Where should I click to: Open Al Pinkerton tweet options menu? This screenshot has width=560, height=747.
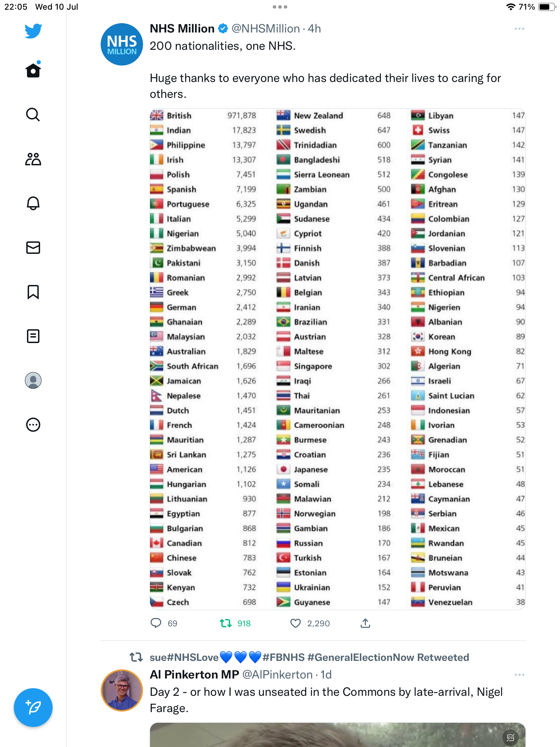(x=519, y=675)
